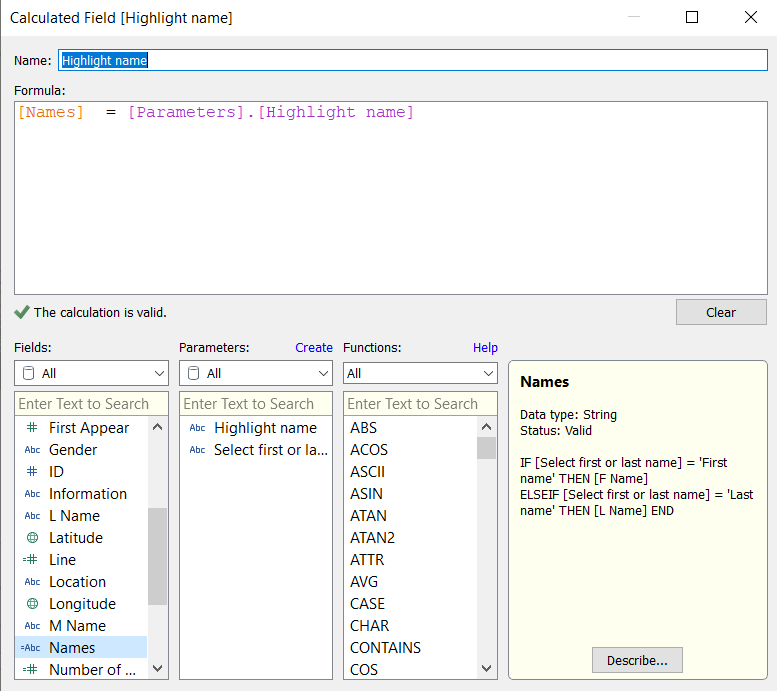
Task: Open the Parameters filter dropdown
Action: pos(255,373)
